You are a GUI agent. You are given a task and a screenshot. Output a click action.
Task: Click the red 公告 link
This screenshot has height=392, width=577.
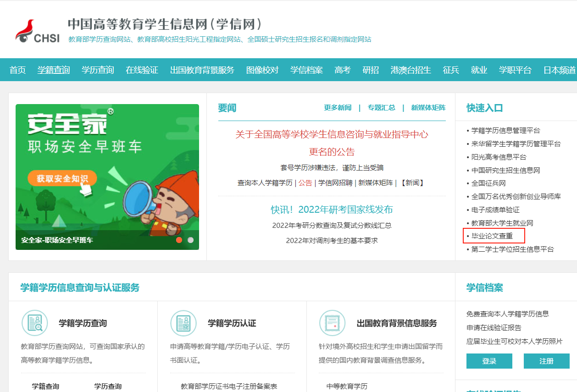pyautogui.click(x=305, y=182)
